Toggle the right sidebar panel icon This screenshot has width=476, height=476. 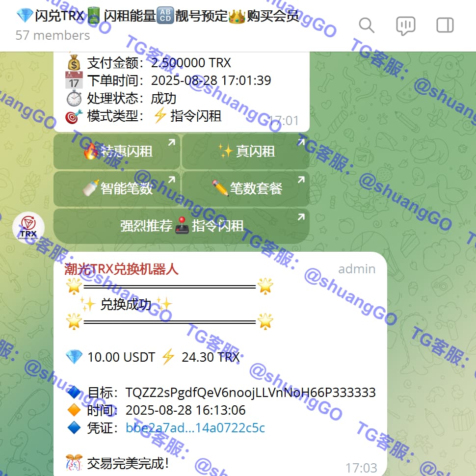445,25
